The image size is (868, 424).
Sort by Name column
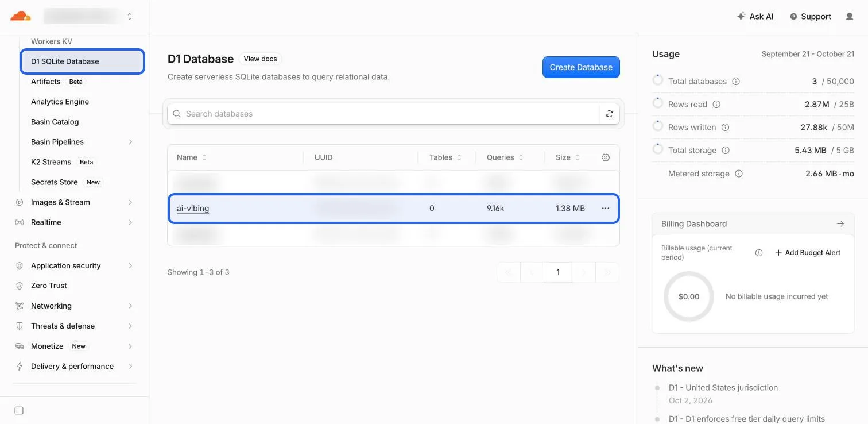(192, 157)
